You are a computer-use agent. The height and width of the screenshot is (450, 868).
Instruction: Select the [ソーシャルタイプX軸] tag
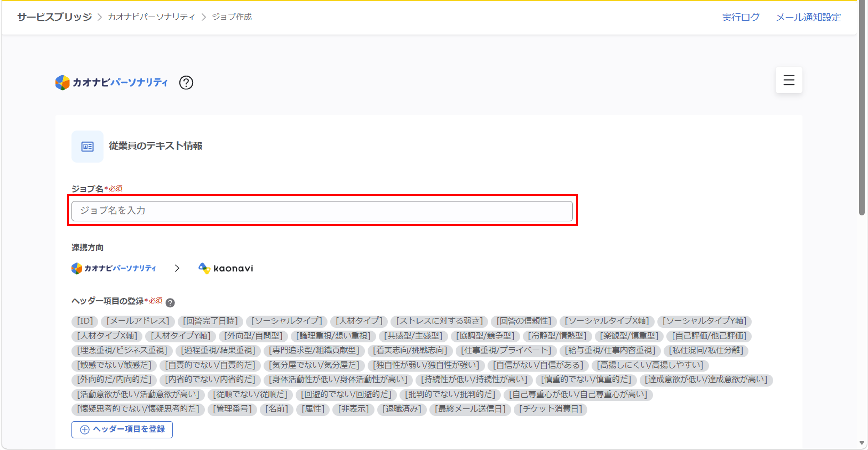tap(607, 321)
